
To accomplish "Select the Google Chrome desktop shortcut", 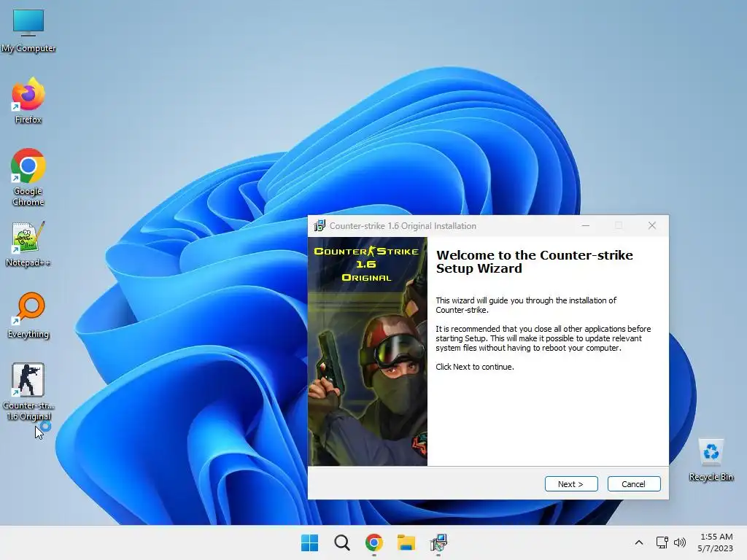I will [28, 177].
